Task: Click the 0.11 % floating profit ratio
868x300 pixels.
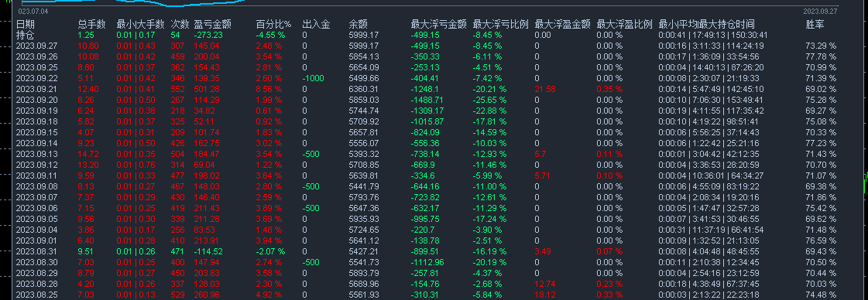Action: point(609,154)
